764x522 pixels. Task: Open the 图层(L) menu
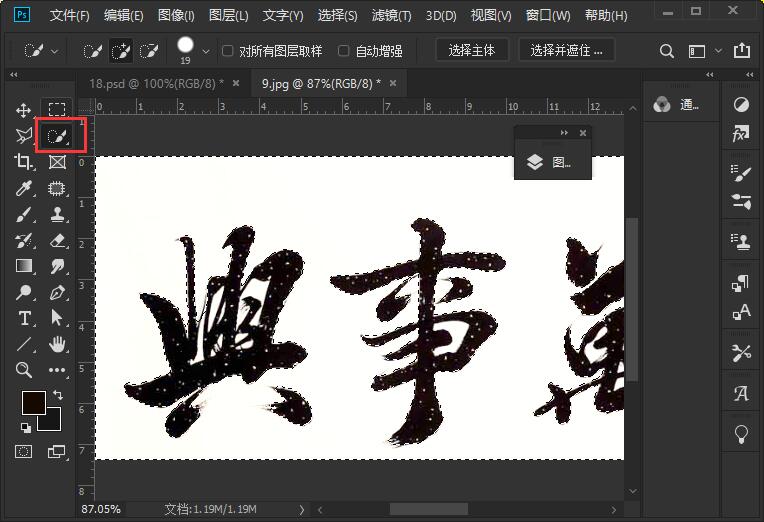tap(229, 16)
